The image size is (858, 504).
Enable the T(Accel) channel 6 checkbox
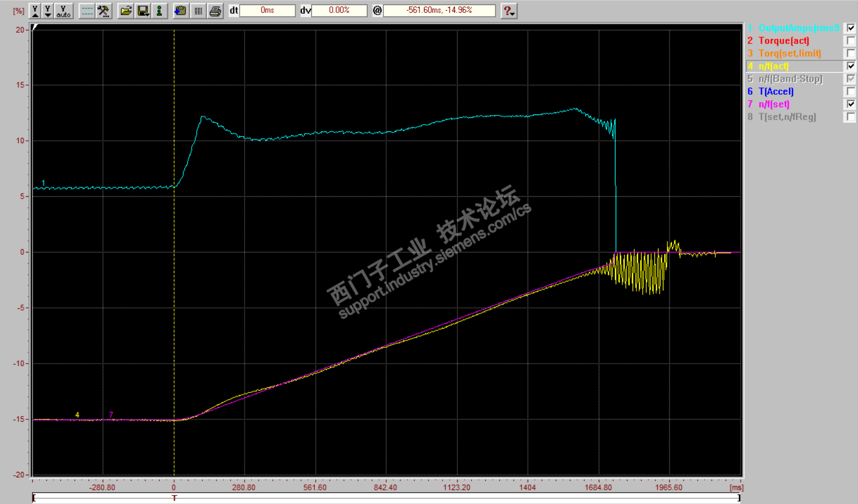(x=851, y=91)
